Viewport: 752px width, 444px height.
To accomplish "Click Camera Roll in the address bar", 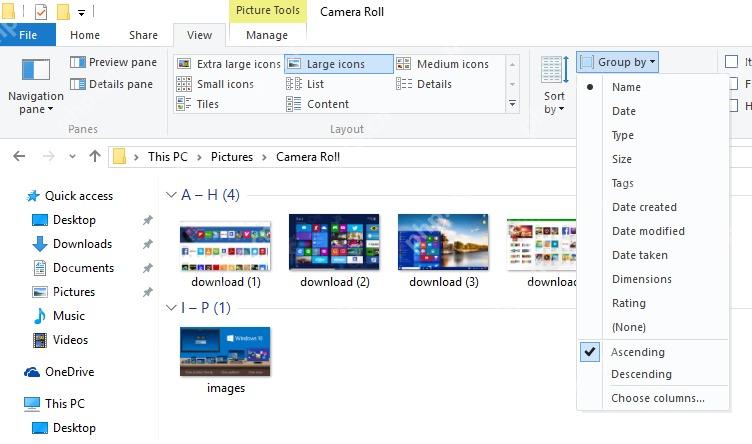I will point(308,157).
